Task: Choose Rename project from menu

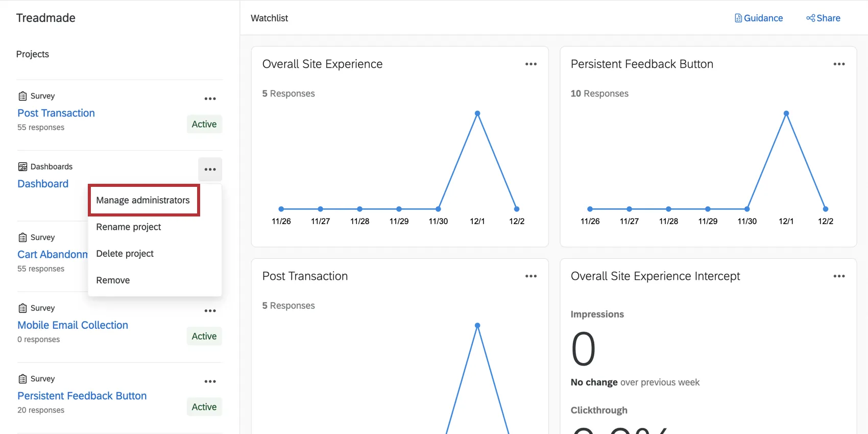Action: click(x=129, y=227)
